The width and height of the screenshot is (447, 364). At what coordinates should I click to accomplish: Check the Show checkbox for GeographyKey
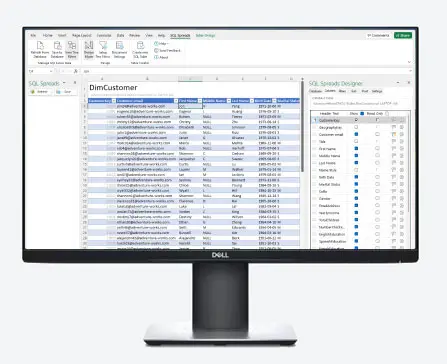[x=356, y=127]
